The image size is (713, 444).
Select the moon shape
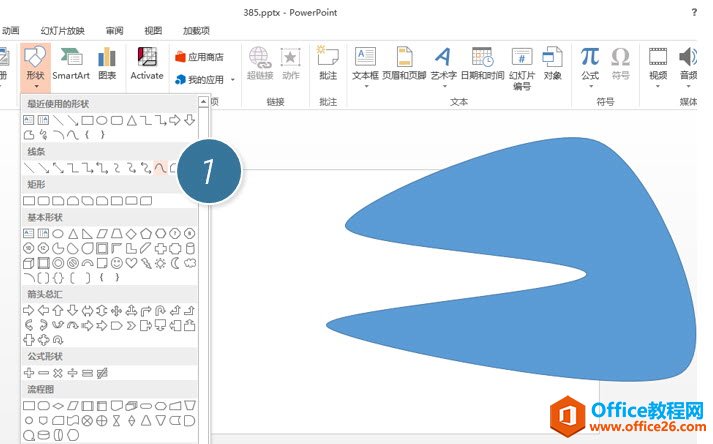pos(175,263)
